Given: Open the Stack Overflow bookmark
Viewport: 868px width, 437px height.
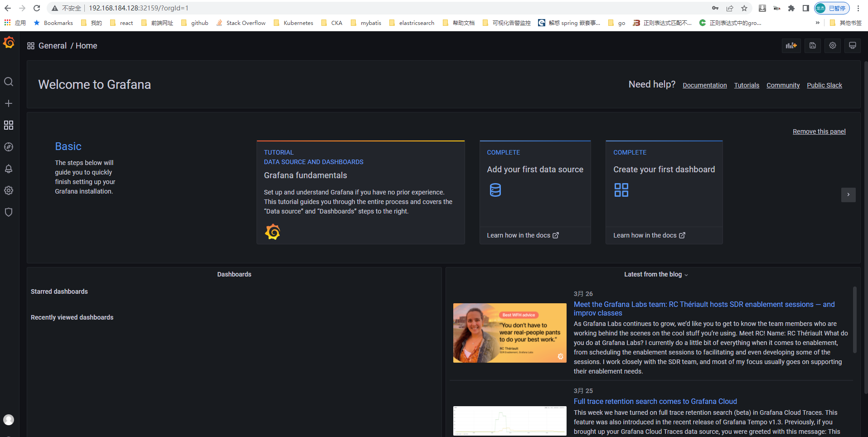Looking at the screenshot, I should [241, 23].
